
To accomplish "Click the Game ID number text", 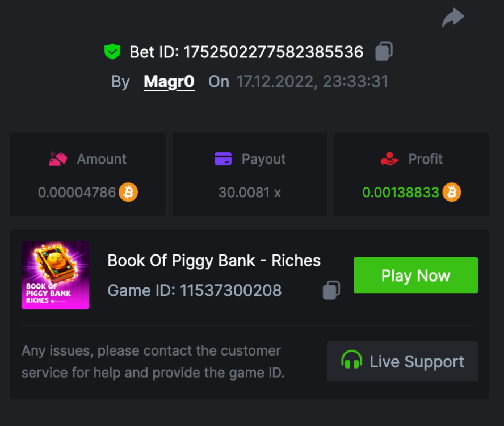I will pos(230,291).
